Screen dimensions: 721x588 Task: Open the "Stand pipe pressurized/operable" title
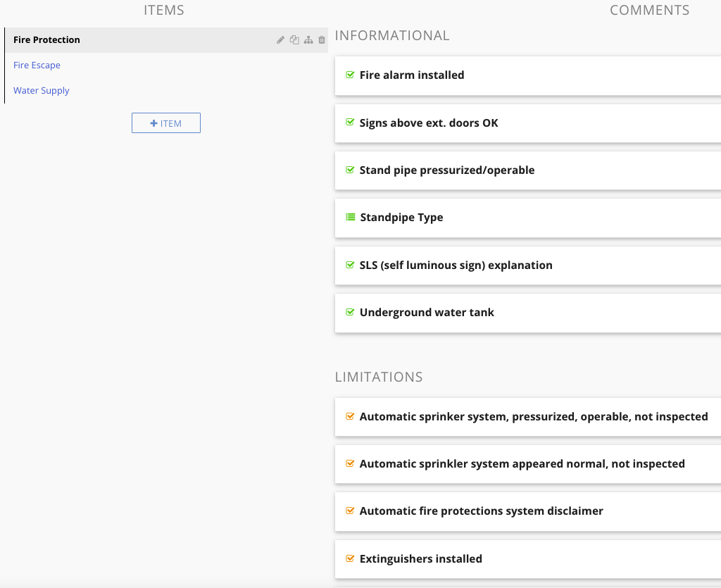(x=447, y=170)
